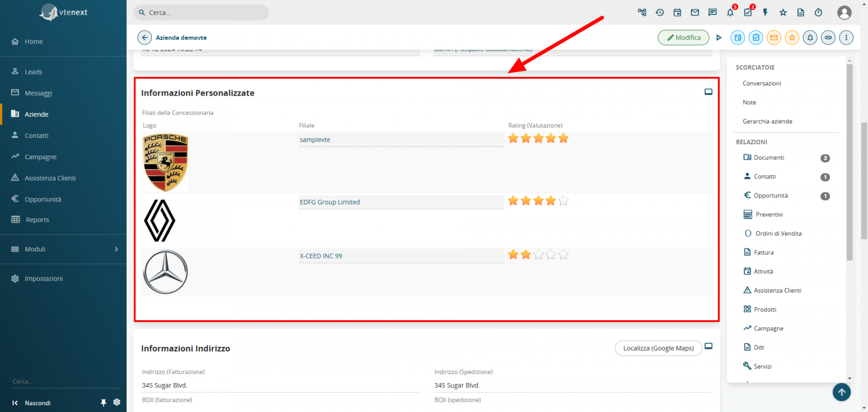Screen dimensions: 868x412
Task: Toggle the sidebar pin icon
Action: (x=103, y=403)
